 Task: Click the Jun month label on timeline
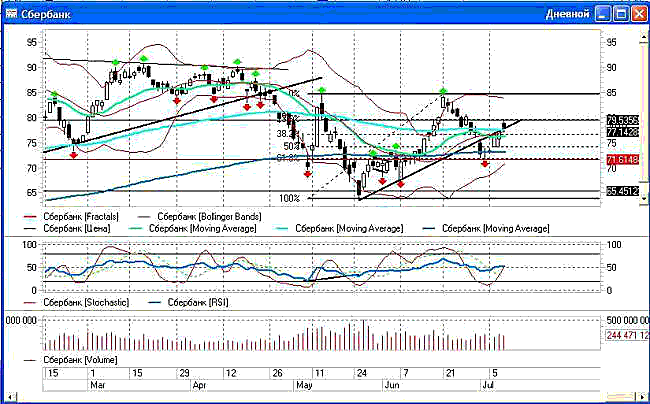392,385
